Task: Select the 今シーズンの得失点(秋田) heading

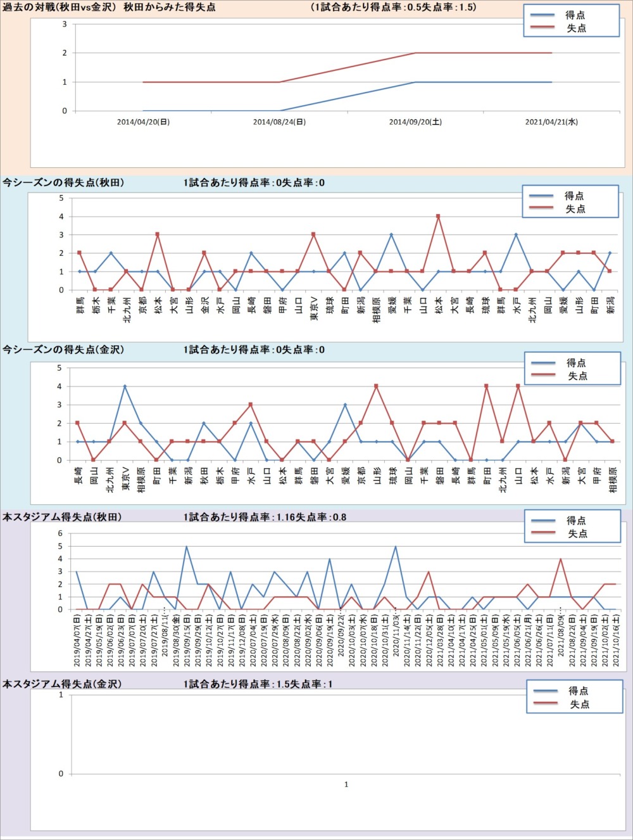Action: point(63,182)
